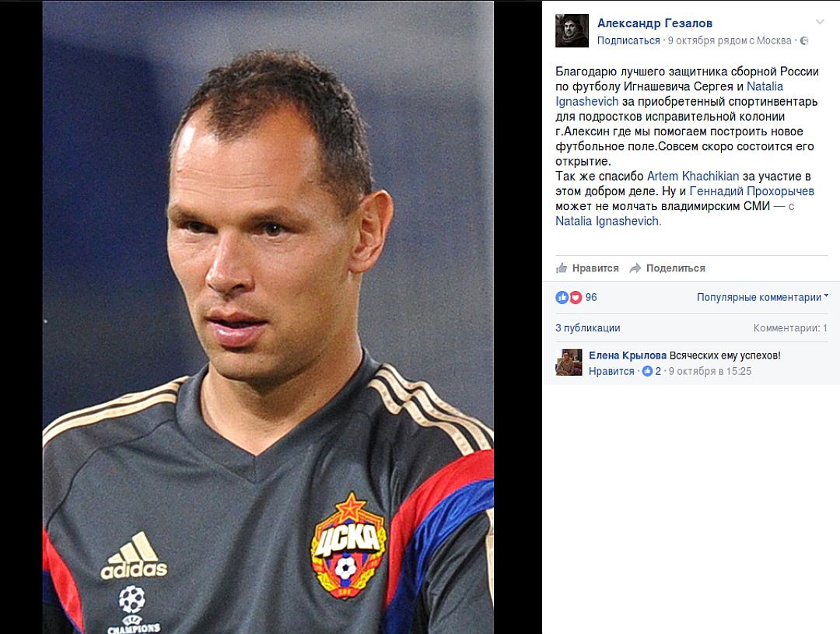
Task: View the 3 публикации shares
Action: click(x=588, y=328)
